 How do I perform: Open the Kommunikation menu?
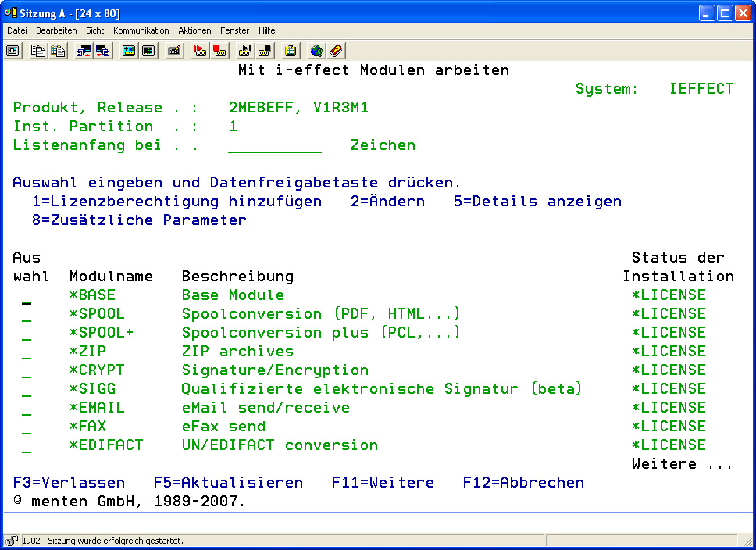[x=141, y=30]
